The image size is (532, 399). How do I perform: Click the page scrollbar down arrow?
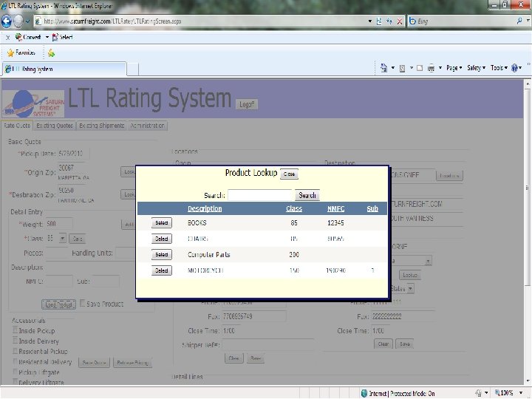point(528,382)
